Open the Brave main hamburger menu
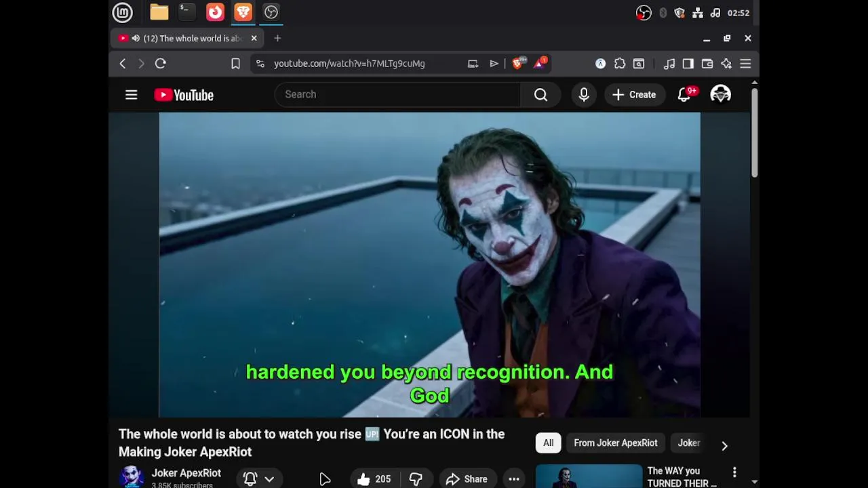 745,63
